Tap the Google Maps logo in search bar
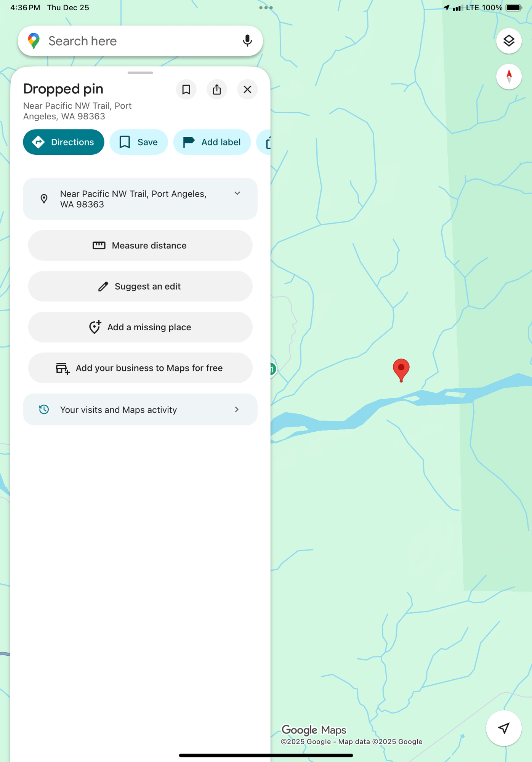Image resolution: width=532 pixels, height=762 pixels. point(34,41)
